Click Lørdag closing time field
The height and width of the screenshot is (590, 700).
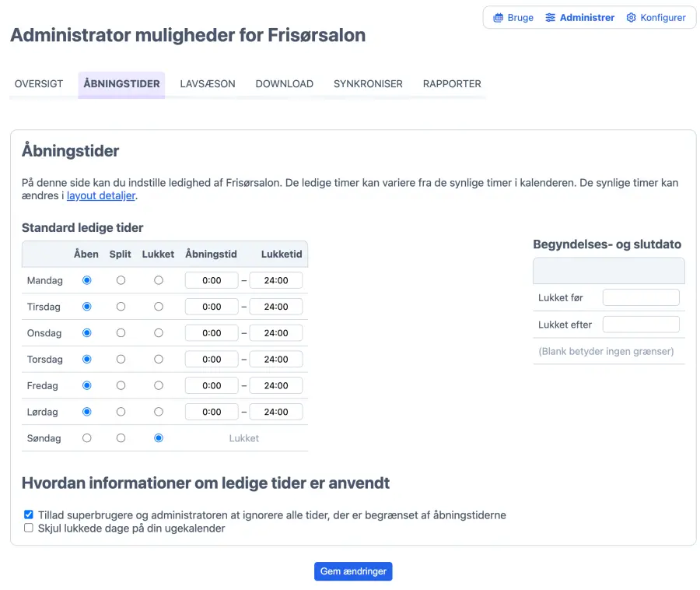point(276,412)
